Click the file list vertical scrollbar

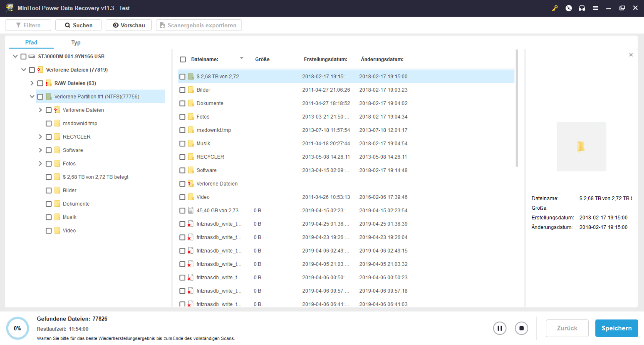tap(517, 108)
